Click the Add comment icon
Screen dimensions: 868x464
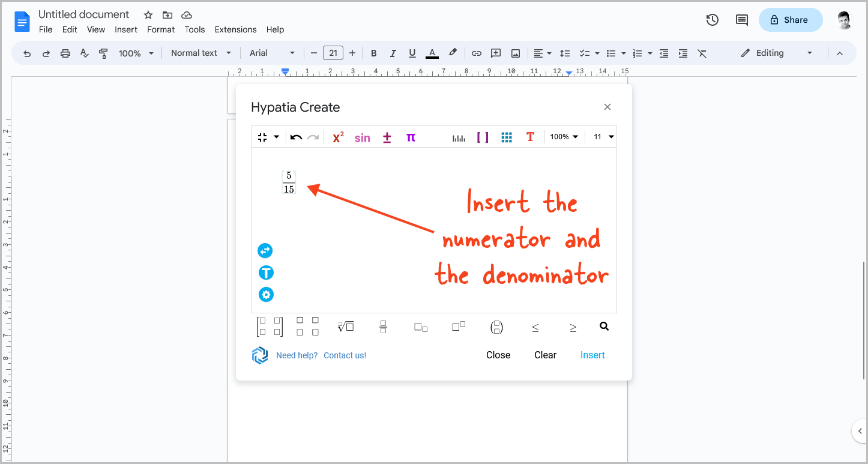(x=496, y=53)
